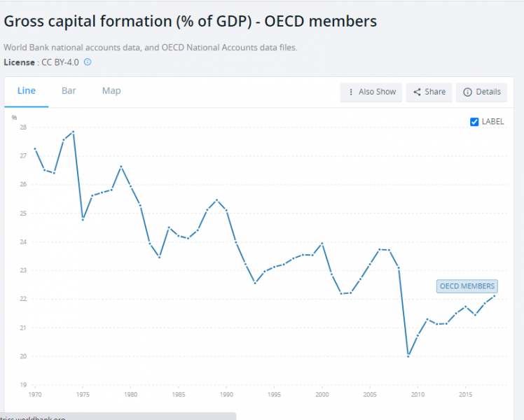This screenshot has width=524, height=420.
Task: Select the 1975 data point on the line
Action: (83, 220)
